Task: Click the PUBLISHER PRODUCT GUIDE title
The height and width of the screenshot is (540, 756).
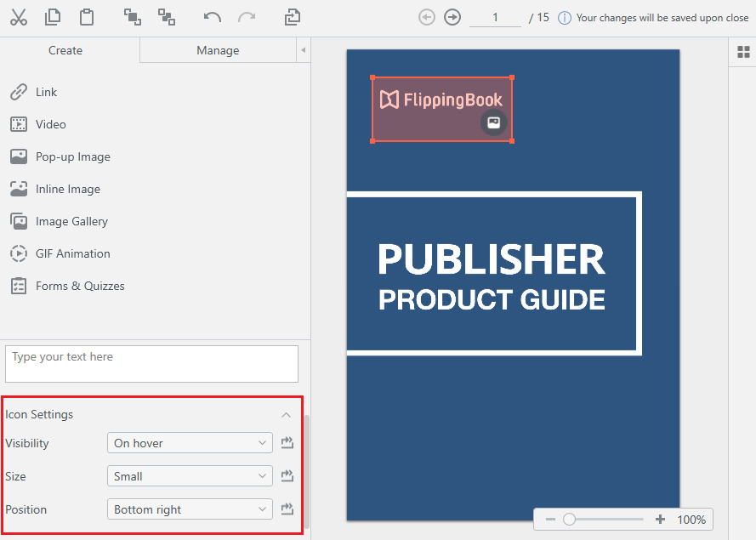Action: pos(492,276)
